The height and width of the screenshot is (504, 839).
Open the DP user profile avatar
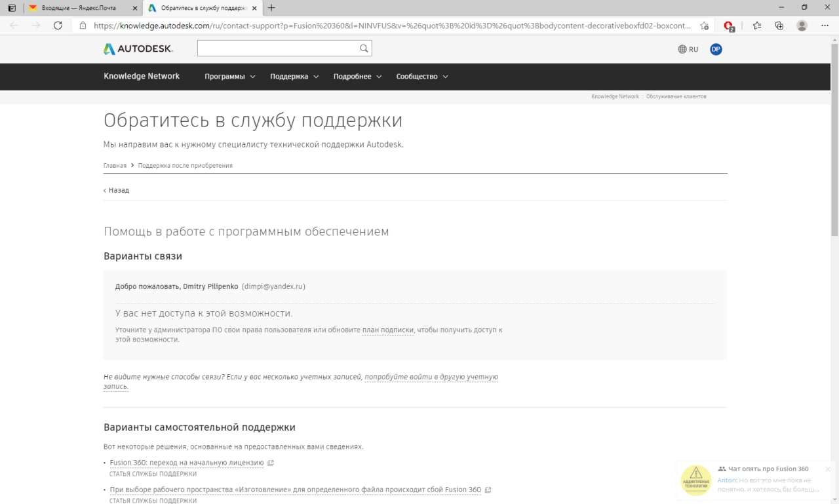pos(716,49)
